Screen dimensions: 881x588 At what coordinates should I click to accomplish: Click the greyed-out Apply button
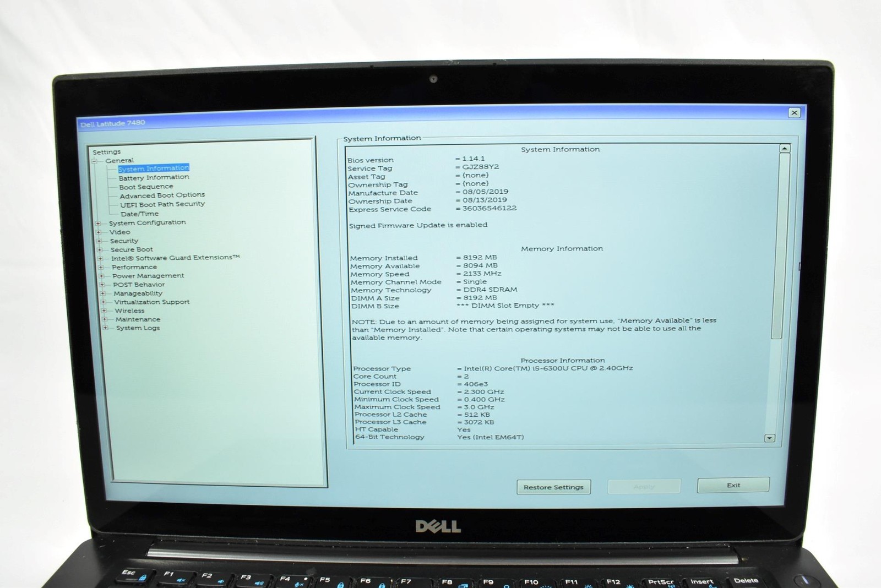[x=644, y=487]
